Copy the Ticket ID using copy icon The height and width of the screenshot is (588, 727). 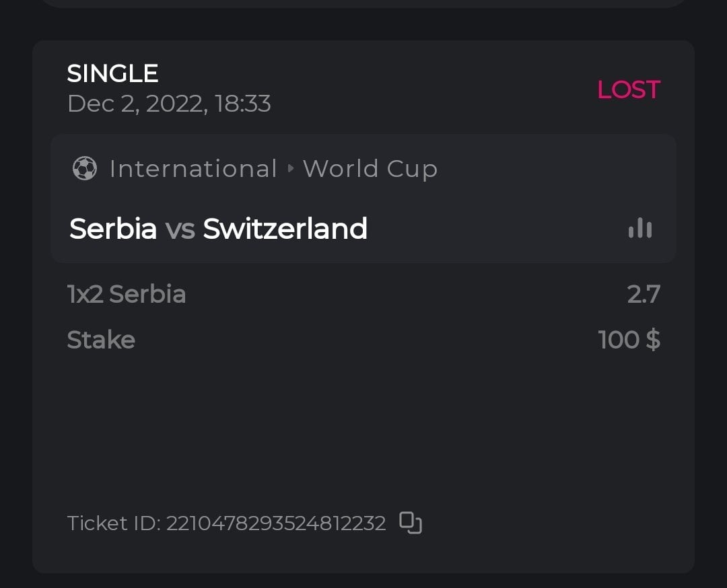click(411, 523)
